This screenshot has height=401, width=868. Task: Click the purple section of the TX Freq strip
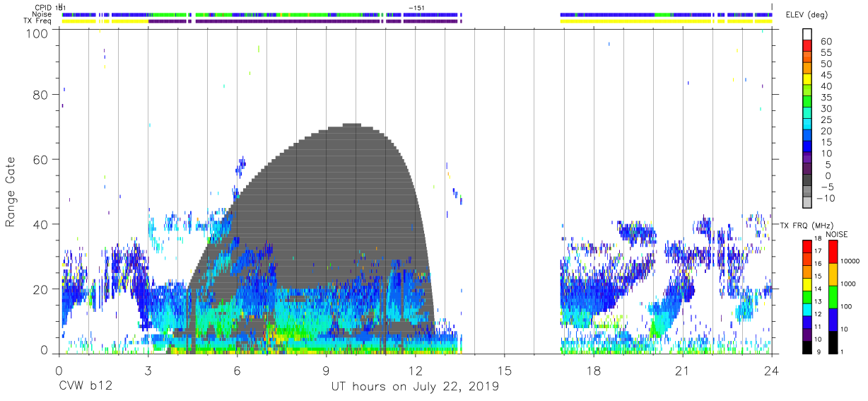304,21
